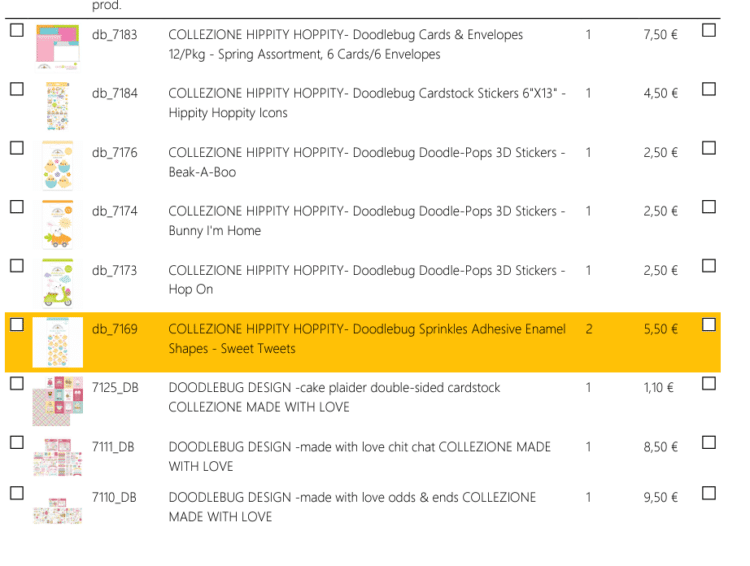Tick right checkbox for db_7183 row
The height and width of the screenshot is (566, 750).
(x=709, y=30)
